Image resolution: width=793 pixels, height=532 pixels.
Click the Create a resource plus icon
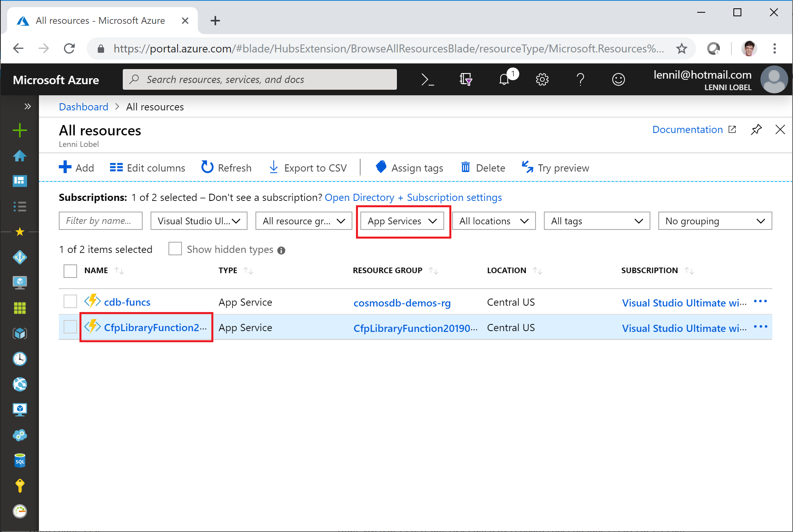click(x=20, y=130)
